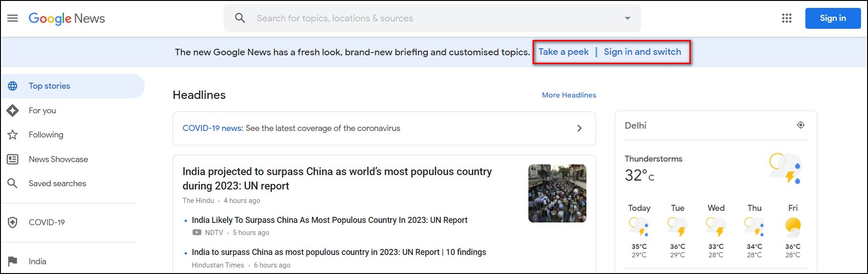Open News Showcase section

[x=58, y=159]
